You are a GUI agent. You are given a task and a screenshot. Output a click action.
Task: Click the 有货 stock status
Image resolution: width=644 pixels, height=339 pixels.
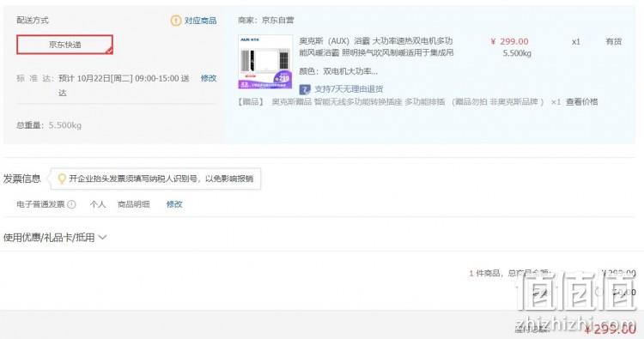point(613,41)
